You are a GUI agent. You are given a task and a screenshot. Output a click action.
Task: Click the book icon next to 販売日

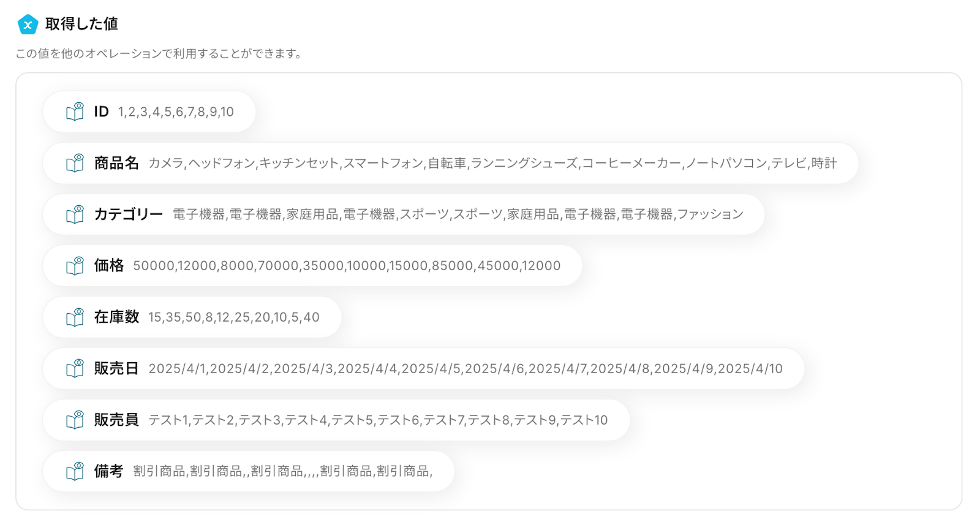(x=75, y=368)
